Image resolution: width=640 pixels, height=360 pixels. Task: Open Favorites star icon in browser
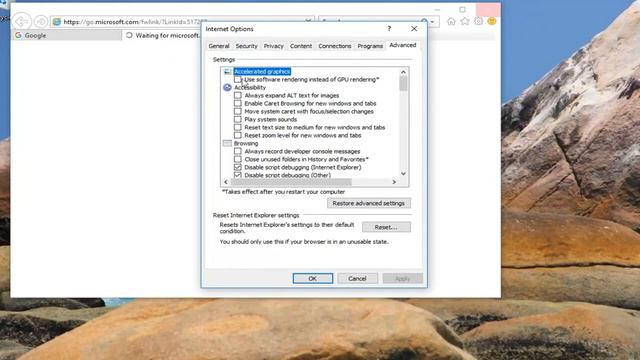pyautogui.click(x=465, y=21)
